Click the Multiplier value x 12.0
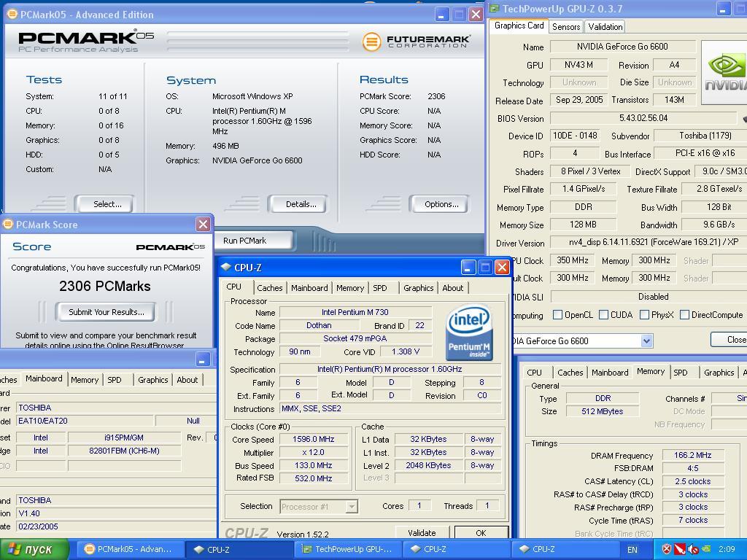This screenshot has width=747, height=560. (x=313, y=452)
